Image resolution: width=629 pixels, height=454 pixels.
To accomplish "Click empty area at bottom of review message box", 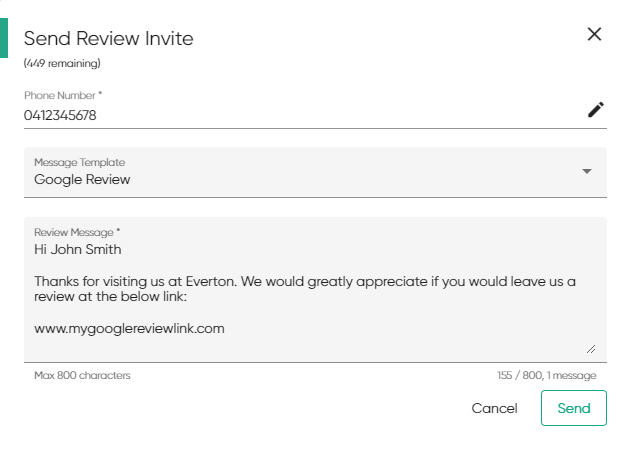I will [305, 348].
